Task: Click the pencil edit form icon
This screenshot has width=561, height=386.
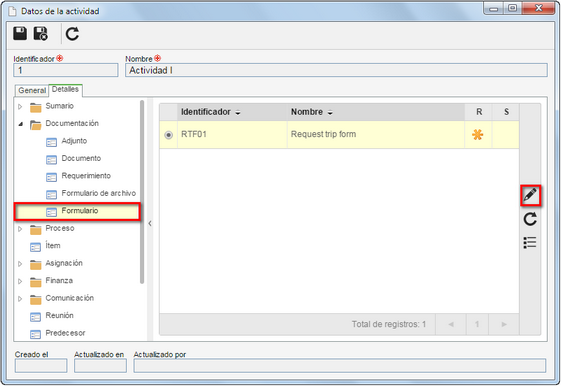Action: tap(530, 195)
